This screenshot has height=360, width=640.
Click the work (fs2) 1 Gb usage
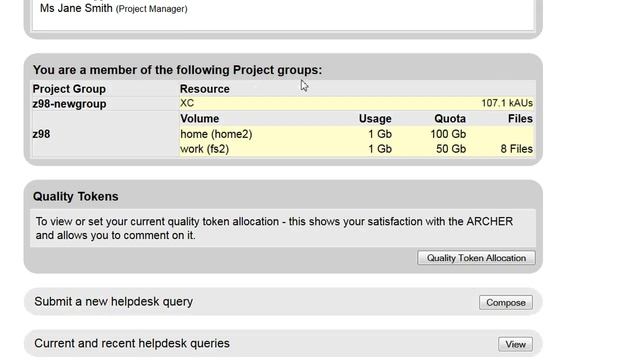(x=380, y=149)
